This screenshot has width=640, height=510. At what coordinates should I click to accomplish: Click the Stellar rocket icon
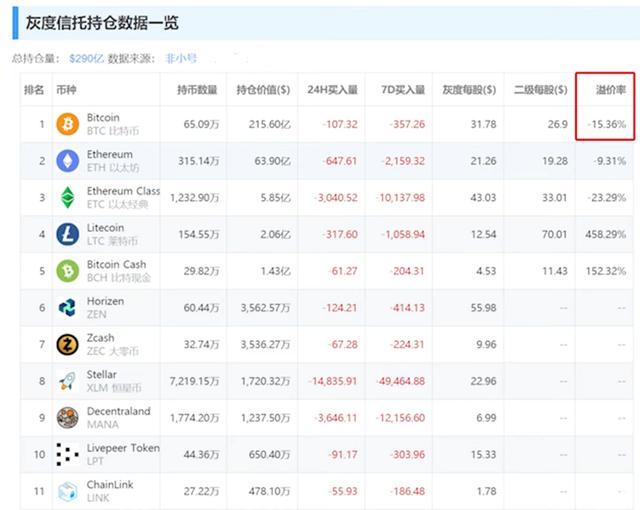tap(67, 381)
